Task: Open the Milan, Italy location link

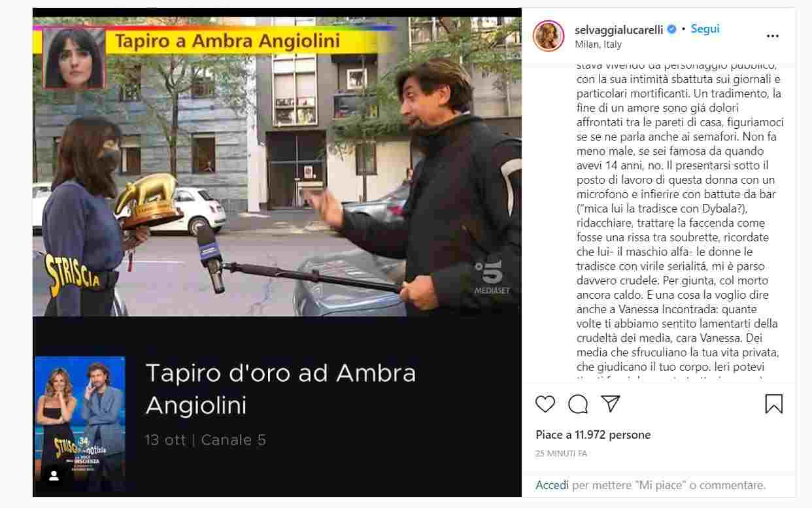Action: 598,44
